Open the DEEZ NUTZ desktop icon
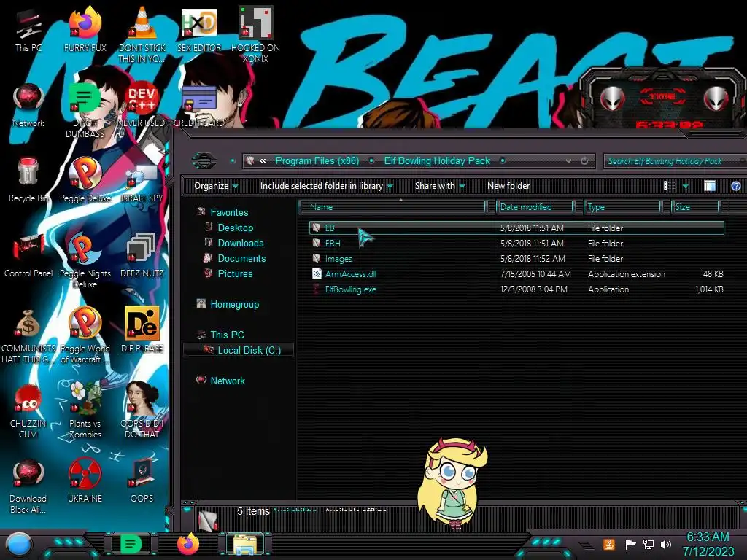 pos(142,255)
